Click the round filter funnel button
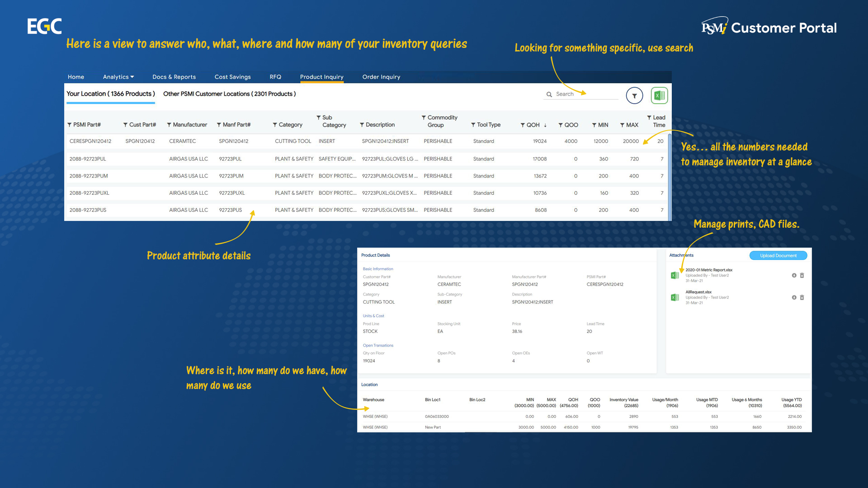 634,96
